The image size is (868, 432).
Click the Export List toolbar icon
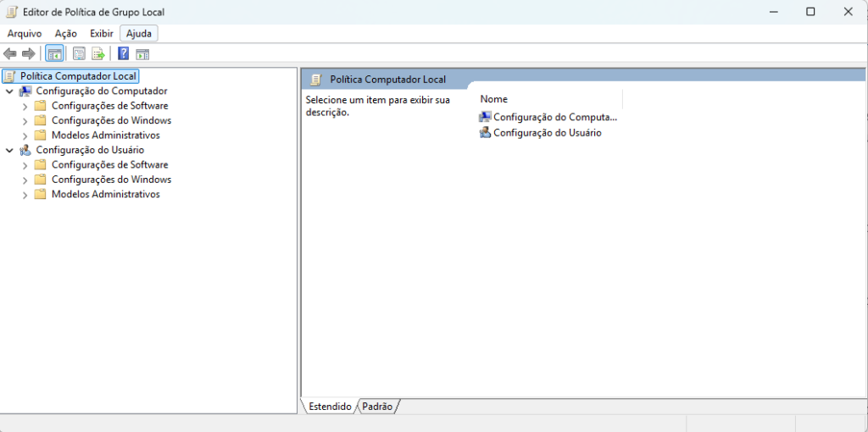pos(98,53)
